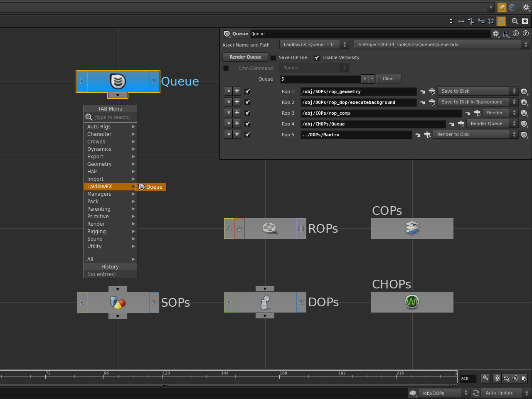Click the CHOPs waveform node icon
Viewport: 532px width, 399px height.
[x=412, y=302]
